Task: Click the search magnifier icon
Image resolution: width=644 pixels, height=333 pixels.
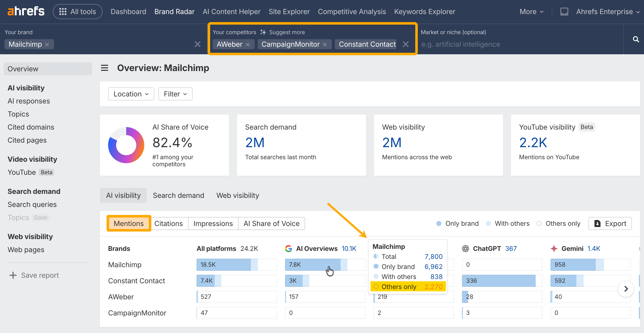Action: pyautogui.click(x=636, y=39)
